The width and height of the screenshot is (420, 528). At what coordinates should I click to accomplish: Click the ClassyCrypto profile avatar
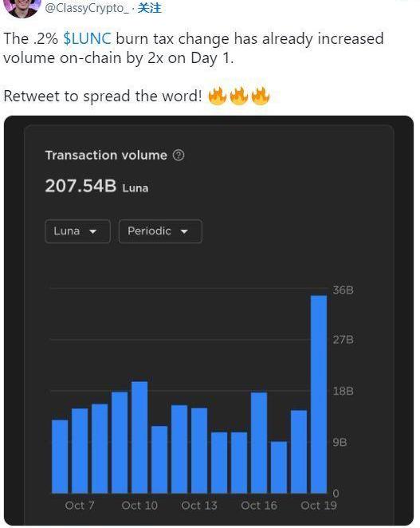coord(24,7)
